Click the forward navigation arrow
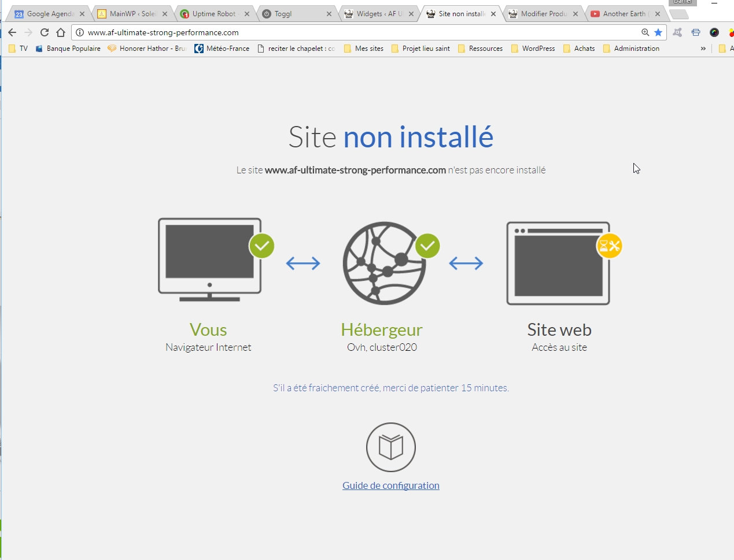Viewport: 734px width, 560px height. (x=28, y=32)
